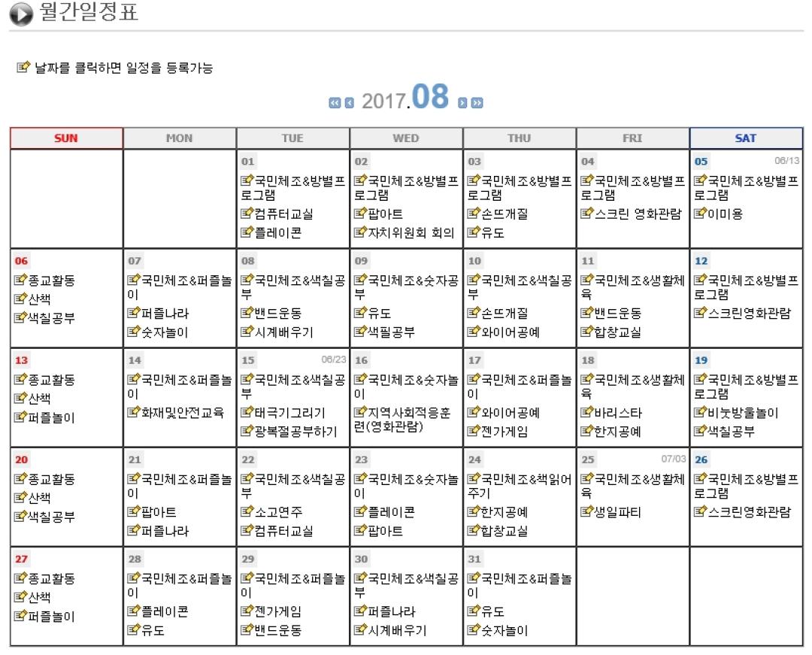Click edit icon beside 손뜨개질 on day 03
Image resolution: width=812 pixels, height=655 pixels.
(474, 213)
